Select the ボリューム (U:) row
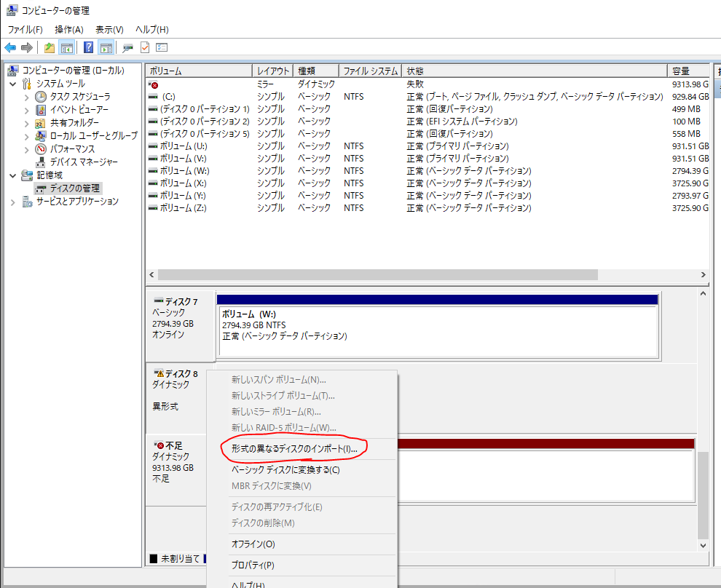721x588 pixels. pyautogui.click(x=428, y=146)
